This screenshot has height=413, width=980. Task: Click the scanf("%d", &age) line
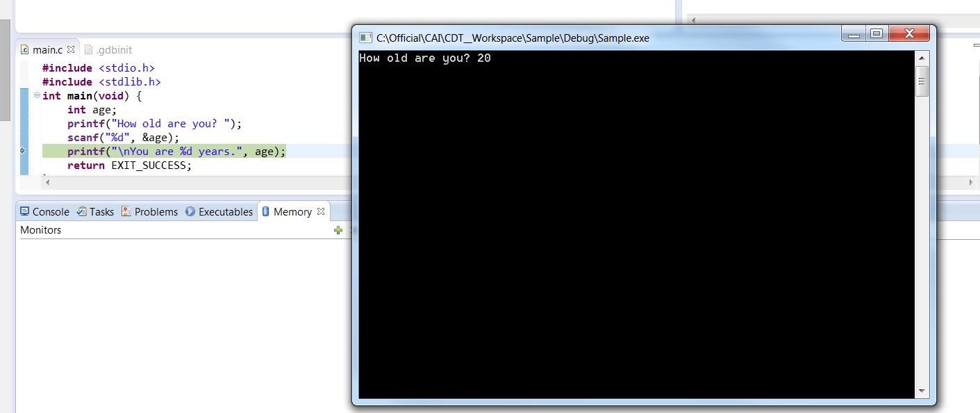[123, 138]
